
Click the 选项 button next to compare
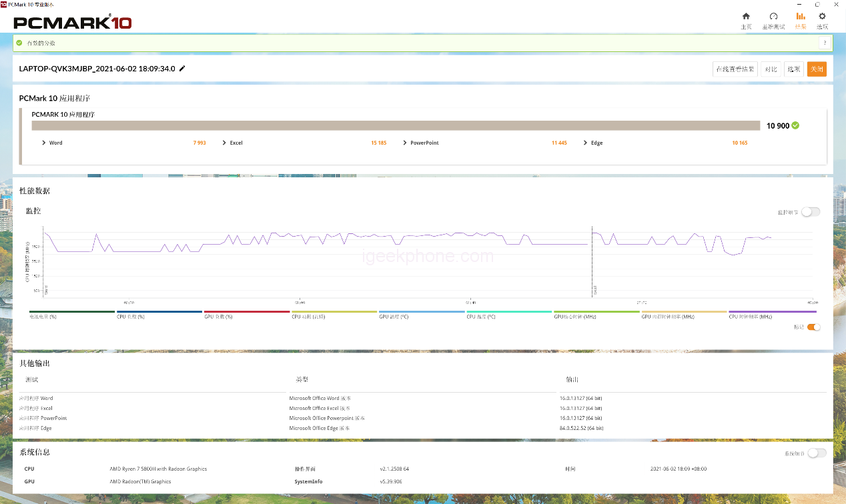pos(793,69)
